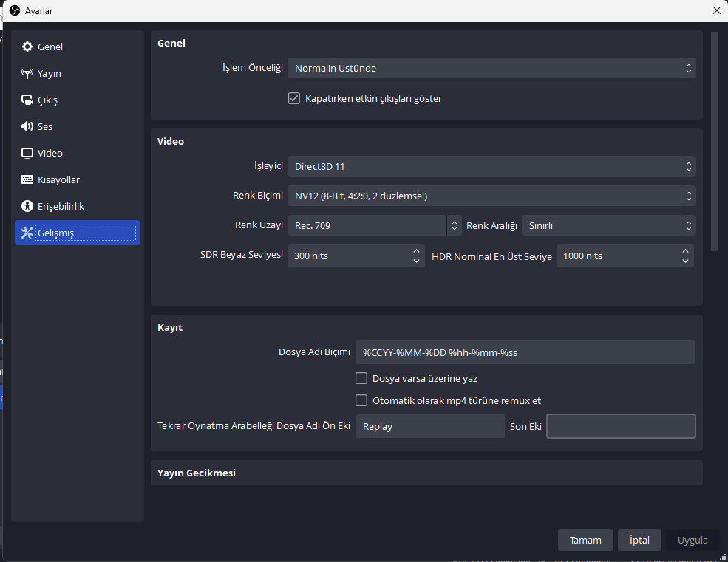Click the settings panel vertical scrollbar
728x562 pixels.
pyautogui.click(x=715, y=140)
